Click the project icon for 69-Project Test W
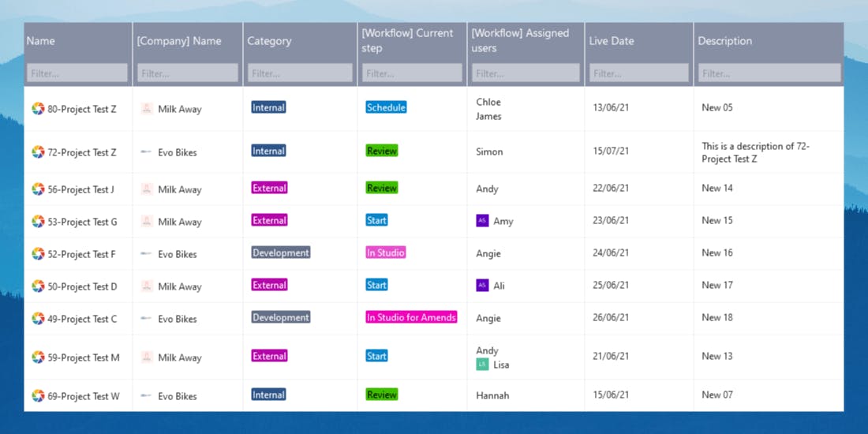 pos(38,395)
